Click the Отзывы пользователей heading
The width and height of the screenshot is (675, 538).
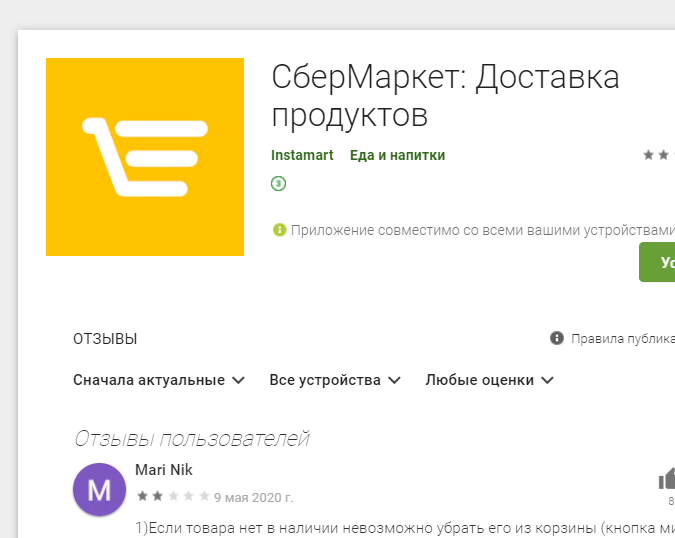coord(192,439)
